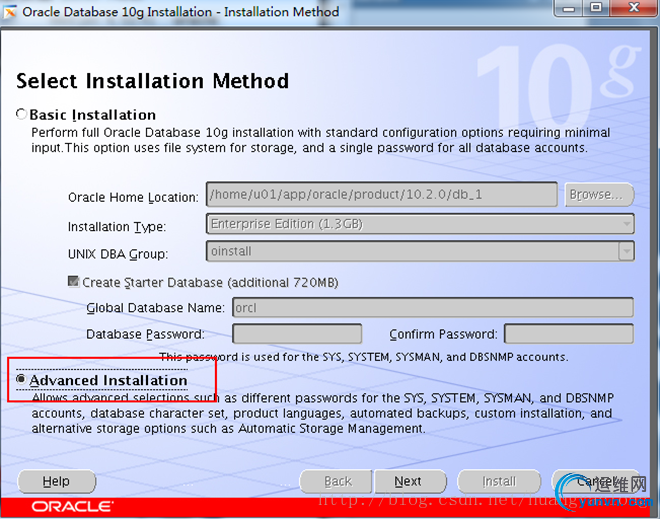The height and width of the screenshot is (519, 660).
Task: Select the Basic Installation radio button
Action: (21, 114)
